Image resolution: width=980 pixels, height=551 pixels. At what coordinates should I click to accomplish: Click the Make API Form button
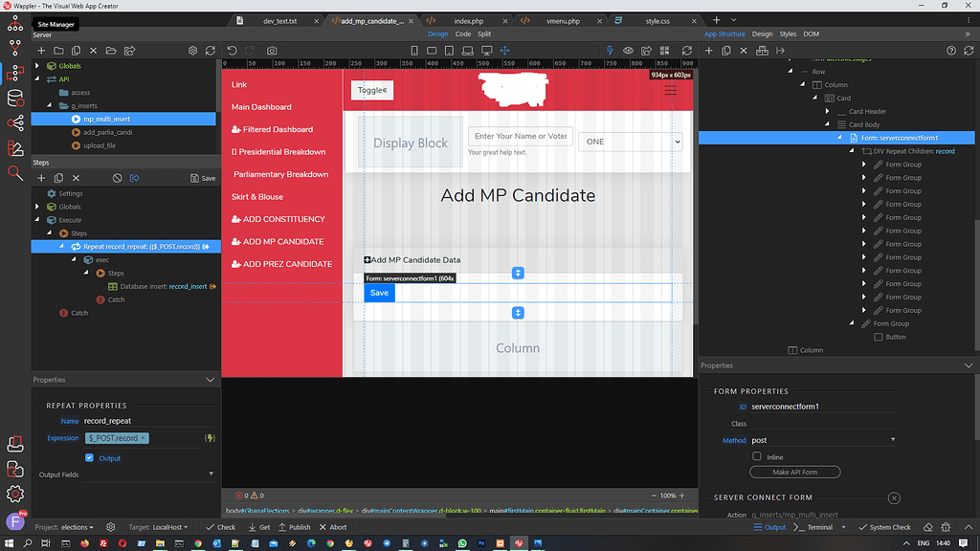795,473
